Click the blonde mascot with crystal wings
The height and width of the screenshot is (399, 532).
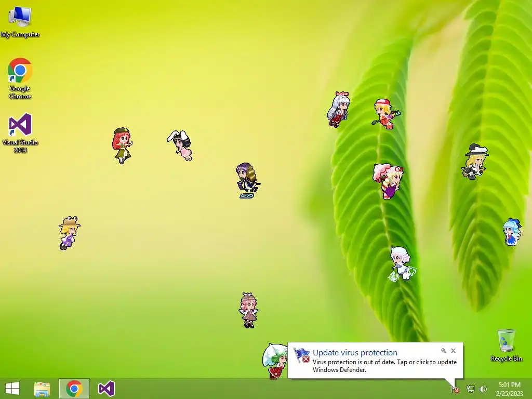point(387,114)
